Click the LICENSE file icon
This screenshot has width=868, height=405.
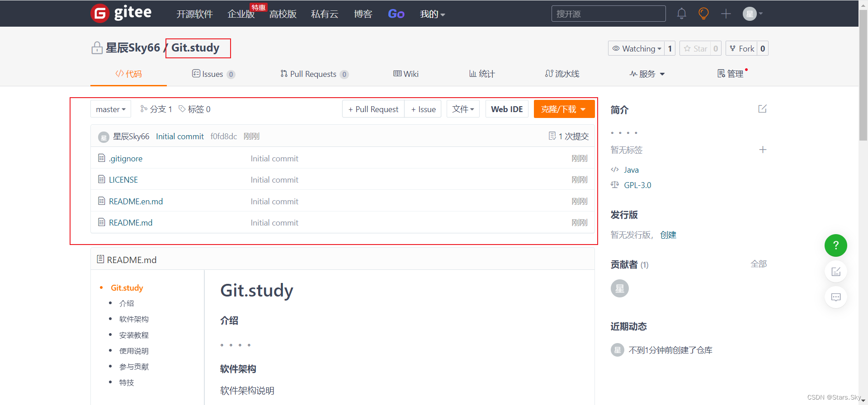[x=102, y=179]
